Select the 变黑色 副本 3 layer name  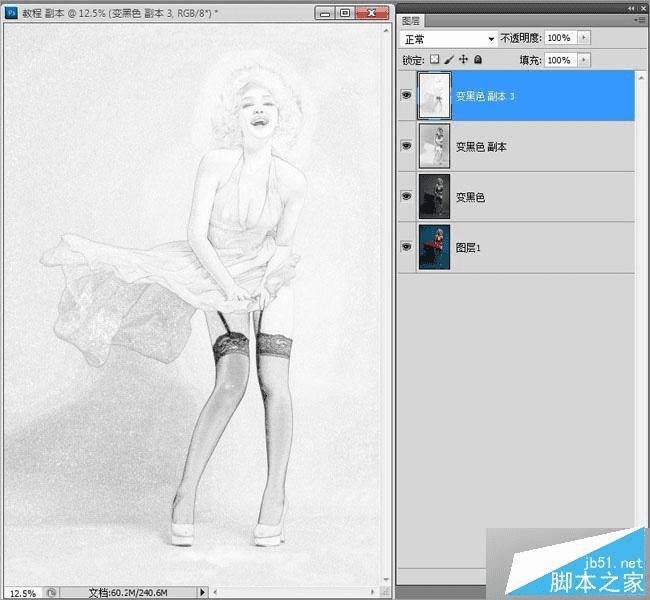tap(485, 96)
